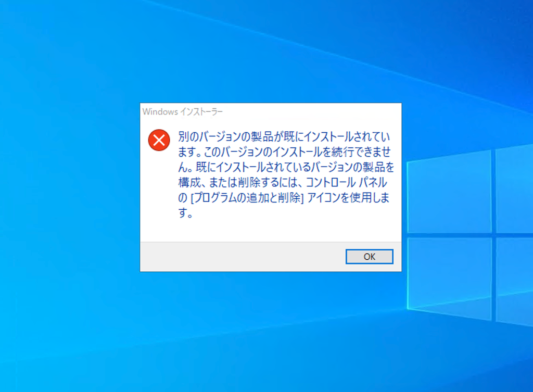Click the red error X icon

pyautogui.click(x=159, y=140)
